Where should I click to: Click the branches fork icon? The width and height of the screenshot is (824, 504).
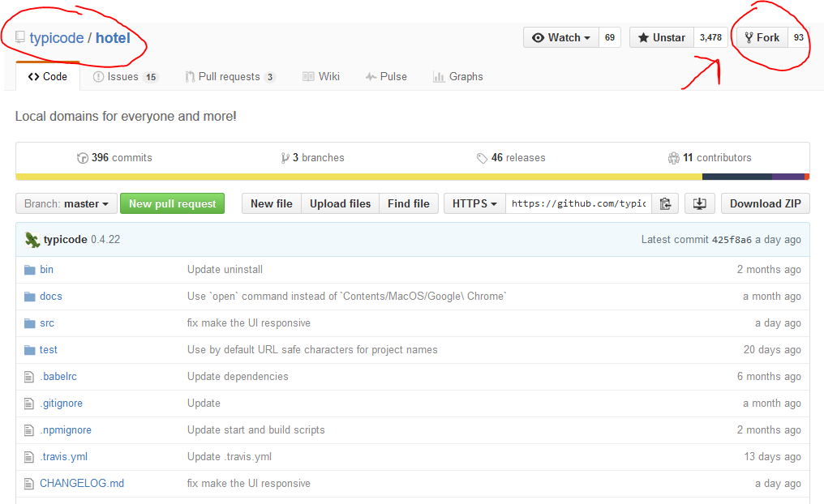pyautogui.click(x=285, y=158)
